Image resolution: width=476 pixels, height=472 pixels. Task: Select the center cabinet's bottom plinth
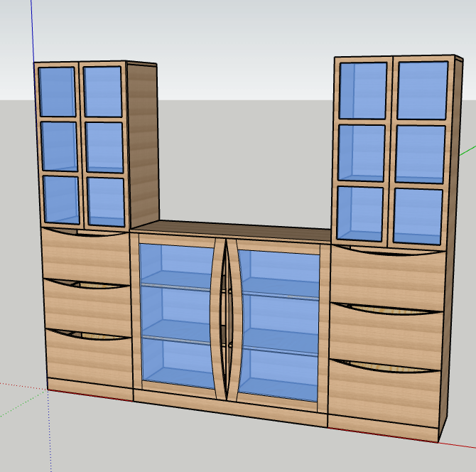click(231, 409)
